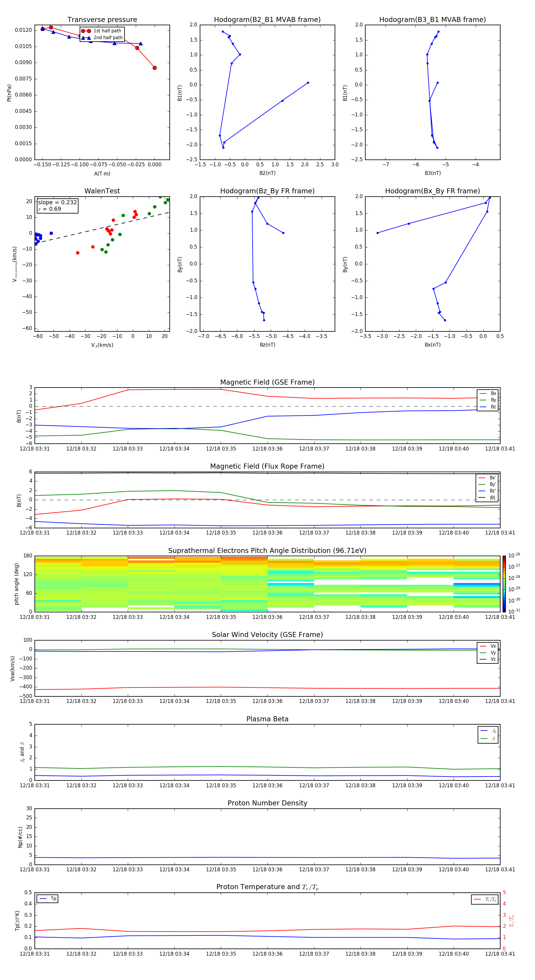The image size is (535, 980).
Task: Click the '12/18 03:41' tick under temperature plot
Action: [500, 954]
